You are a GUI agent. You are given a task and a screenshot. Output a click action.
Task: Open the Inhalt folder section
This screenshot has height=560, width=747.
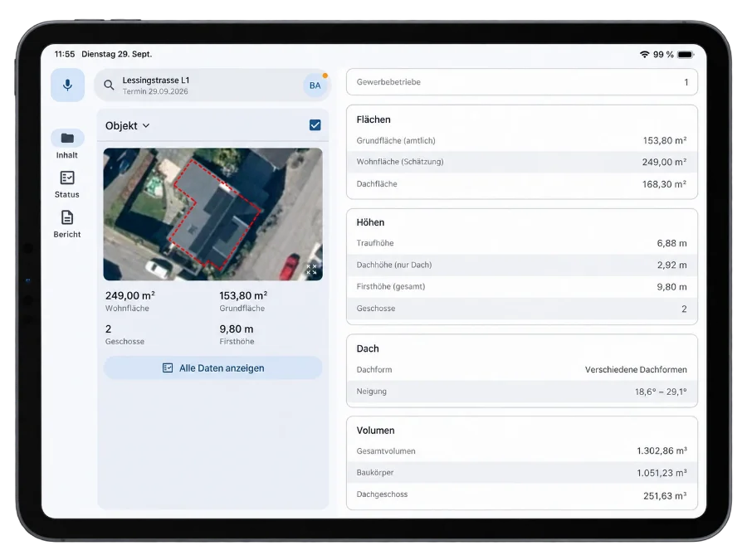[67, 144]
